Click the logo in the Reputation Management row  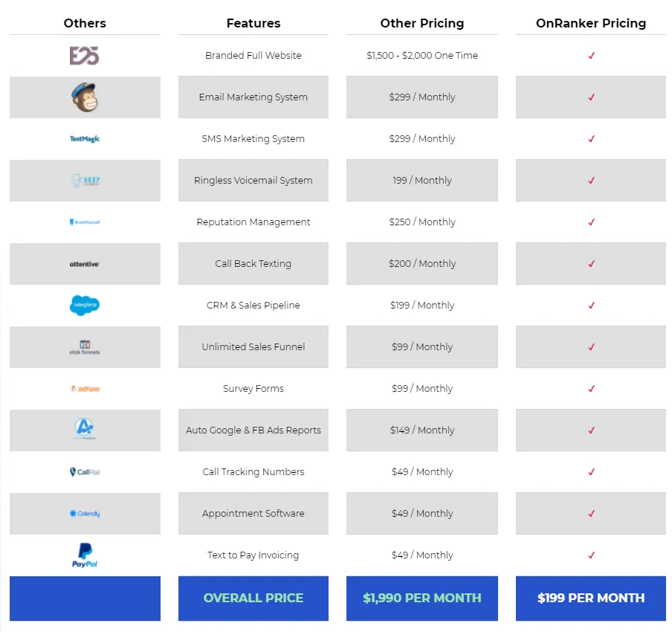coord(85,222)
